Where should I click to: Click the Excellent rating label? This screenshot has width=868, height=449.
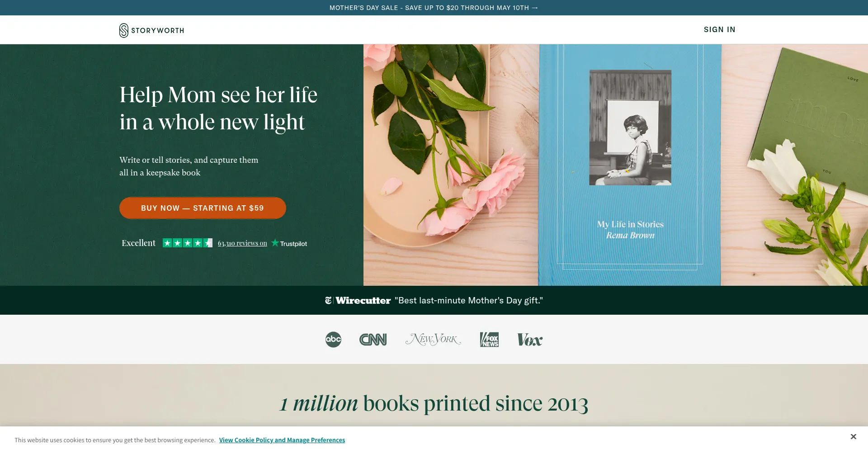coord(138,243)
